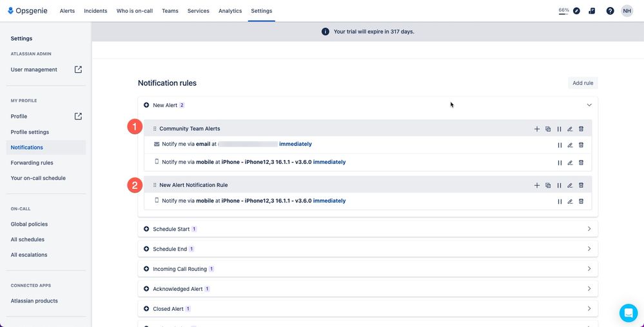Open the Incidents tab

tap(95, 11)
